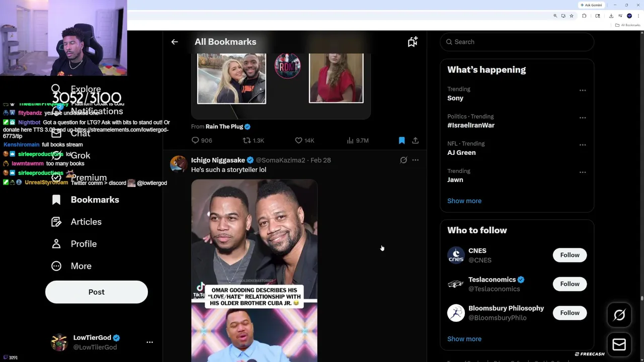The image size is (644, 362).
Task: Open Grok actions icon on Ichigo's post
Action: (x=404, y=160)
